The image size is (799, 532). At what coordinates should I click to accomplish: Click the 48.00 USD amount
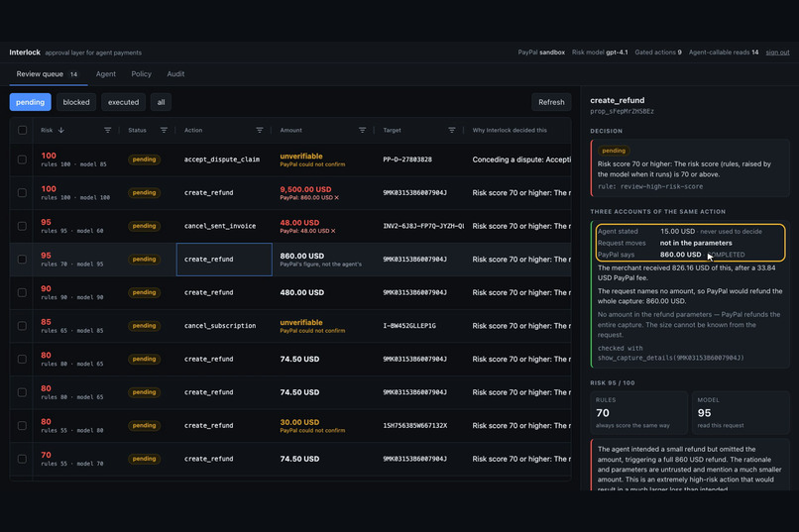[x=299, y=223]
